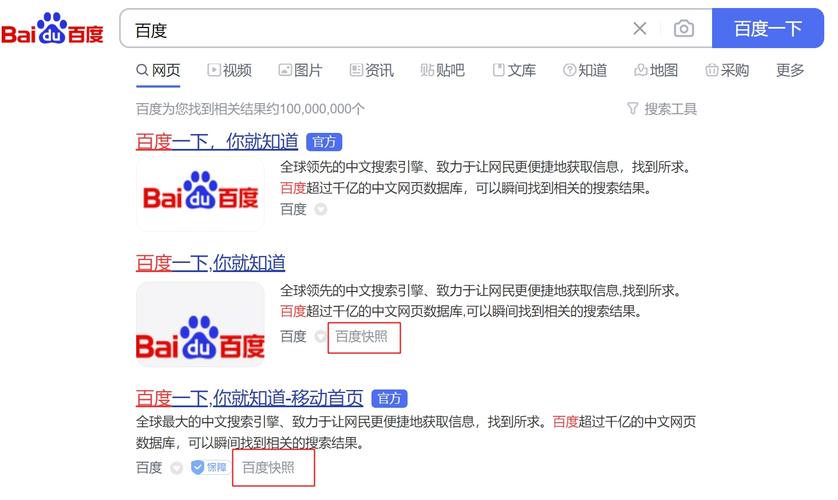Image resolution: width=838 pixels, height=500 pixels.
Task: Clear the search box with the X icon
Action: [640, 28]
